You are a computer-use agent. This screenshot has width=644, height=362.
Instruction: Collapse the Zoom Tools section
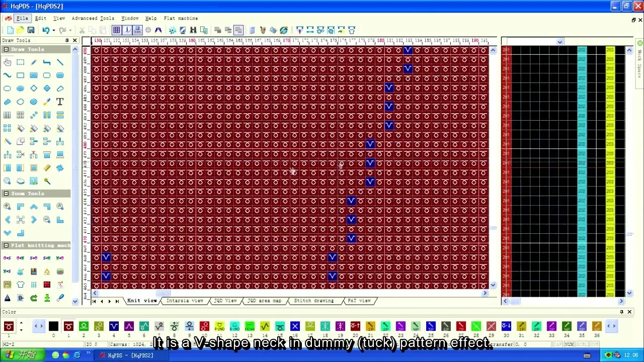click(6, 194)
